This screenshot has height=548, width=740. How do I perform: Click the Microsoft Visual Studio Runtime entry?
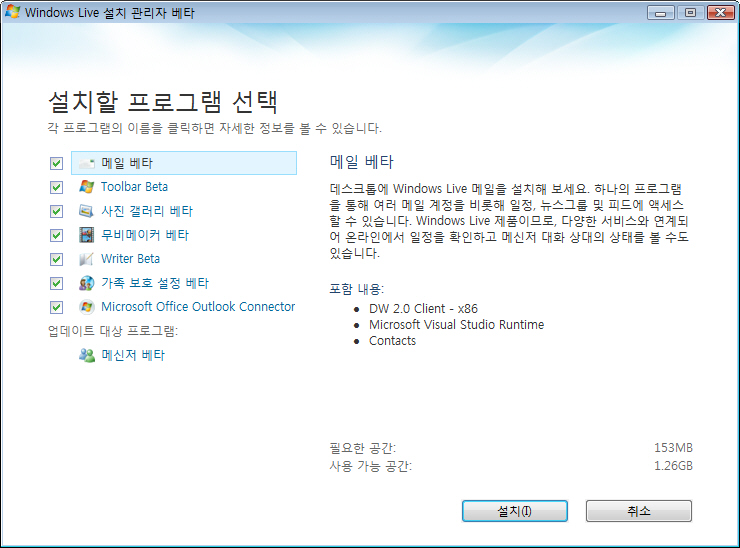point(456,325)
